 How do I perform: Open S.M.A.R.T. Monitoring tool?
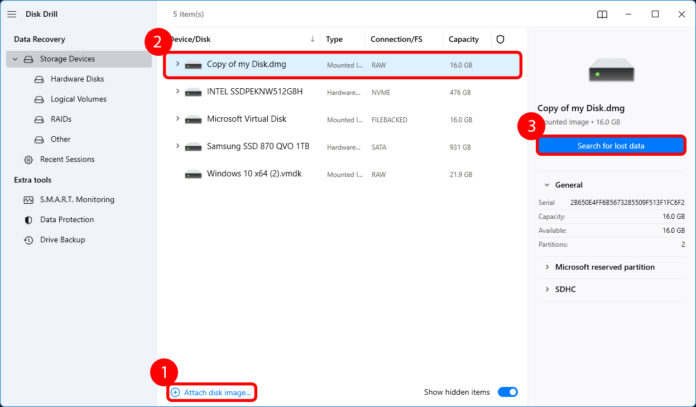77,199
